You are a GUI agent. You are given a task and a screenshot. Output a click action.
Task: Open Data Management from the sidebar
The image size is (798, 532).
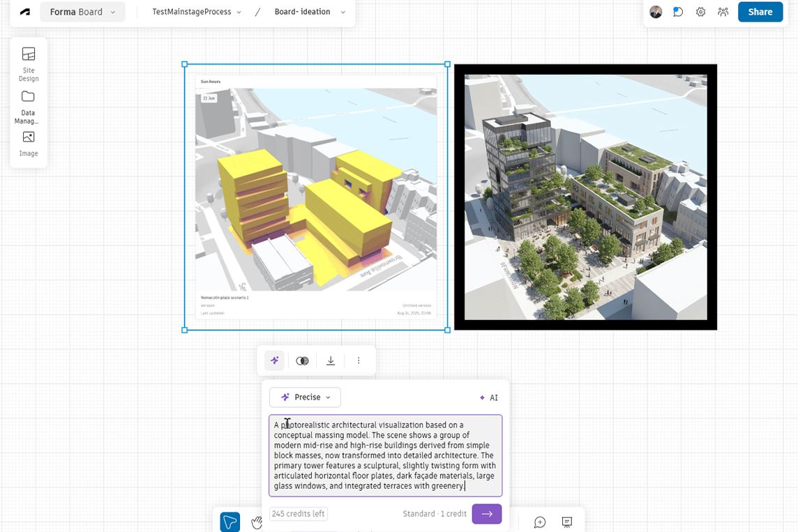click(x=29, y=105)
